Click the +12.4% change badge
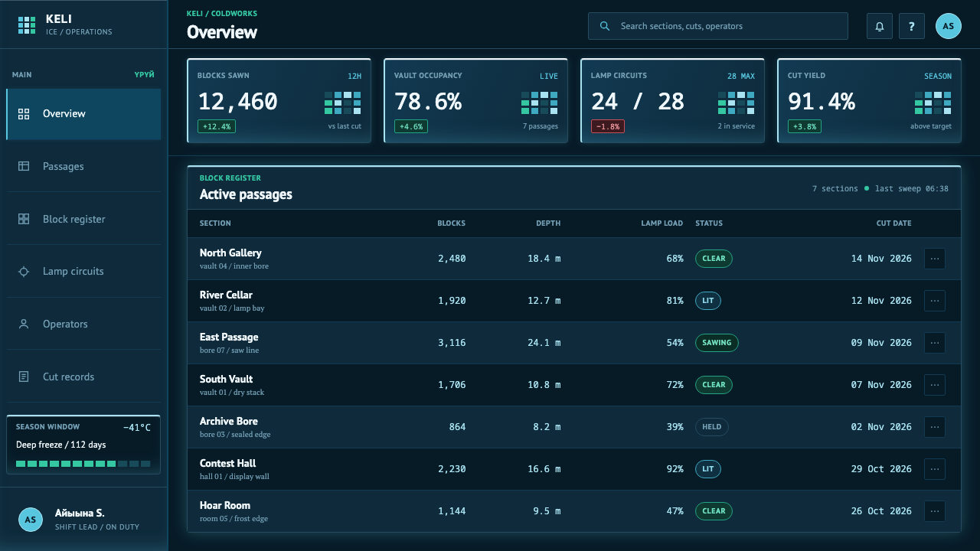This screenshot has width=980, height=551. pos(217,126)
